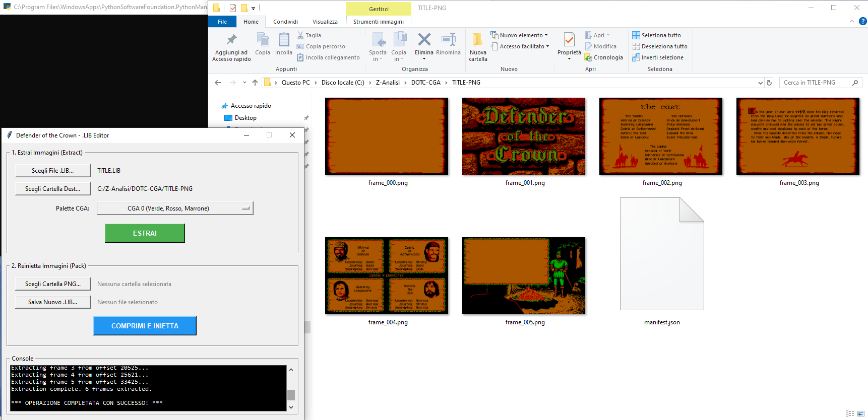Click the search magnifier in Cerca box

(855, 83)
